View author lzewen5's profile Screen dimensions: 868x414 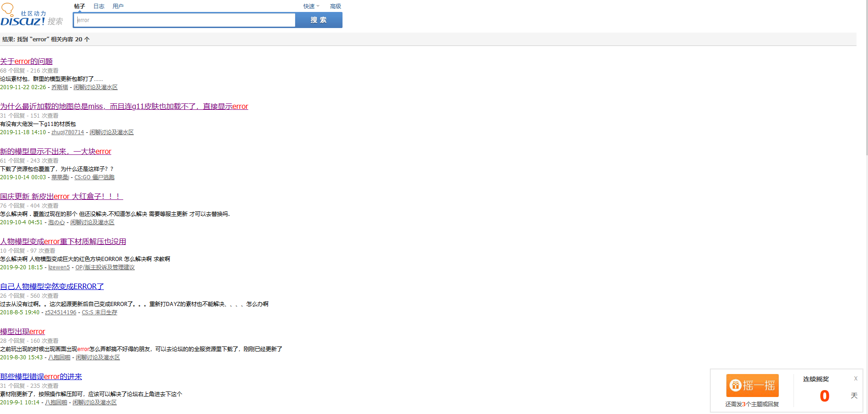tap(59, 267)
